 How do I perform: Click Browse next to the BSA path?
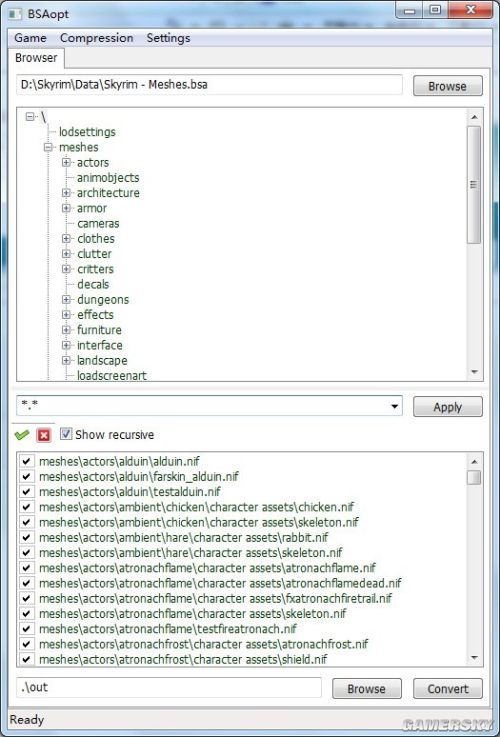tap(447, 86)
